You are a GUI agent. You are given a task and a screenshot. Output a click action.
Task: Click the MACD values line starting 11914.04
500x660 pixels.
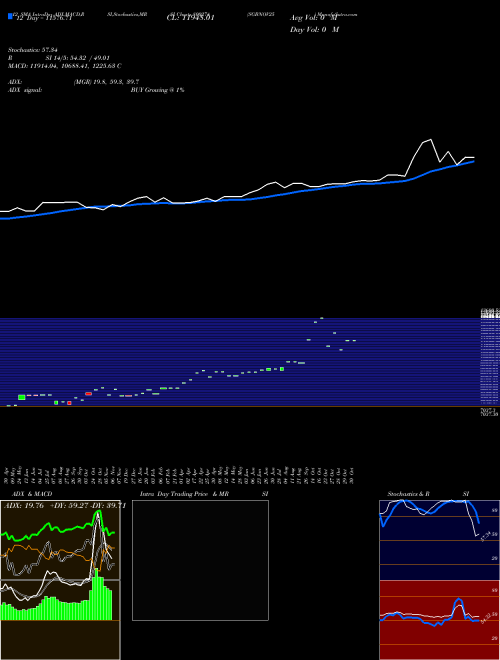[x=64, y=66]
